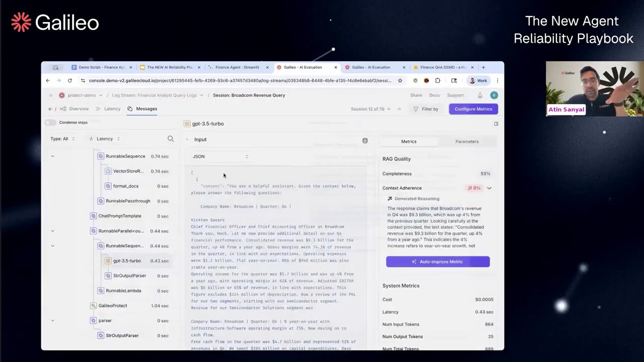This screenshot has height=362, width=644.
Task: Open Latency sort dropdown
Action: 104,139
